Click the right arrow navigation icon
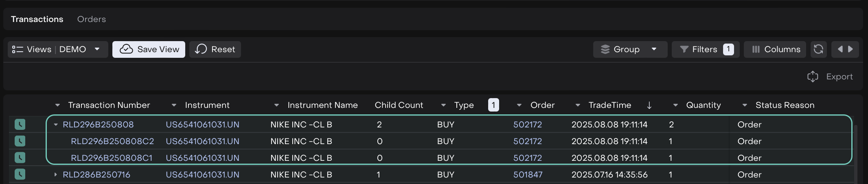Viewport: 868px width, 184px height. click(850, 49)
